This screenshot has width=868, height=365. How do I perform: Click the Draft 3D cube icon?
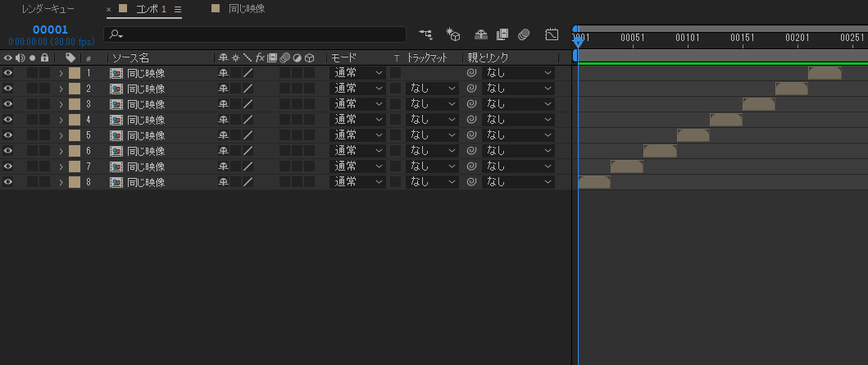(x=453, y=34)
